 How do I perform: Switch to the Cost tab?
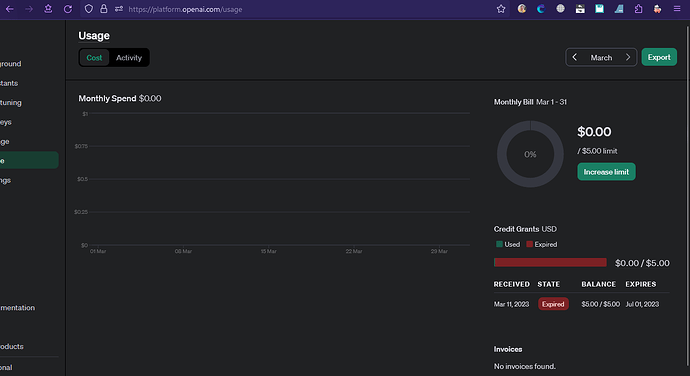[x=94, y=58]
